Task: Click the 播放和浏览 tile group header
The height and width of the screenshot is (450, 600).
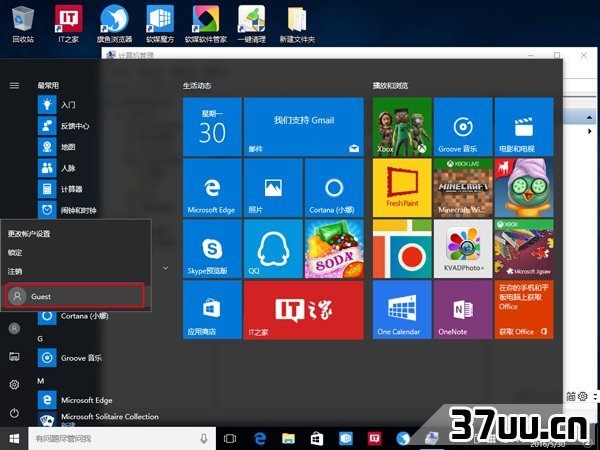Action: (390, 85)
